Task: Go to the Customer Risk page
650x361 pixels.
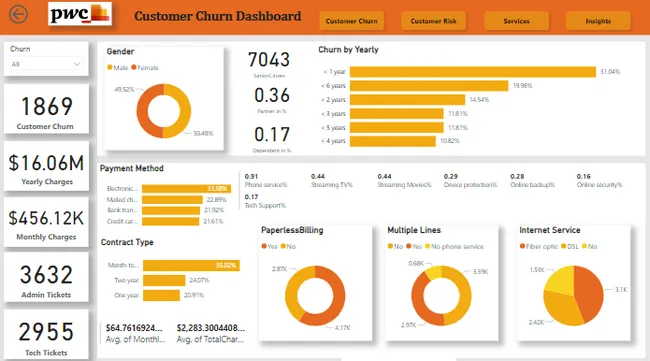Action: (433, 21)
